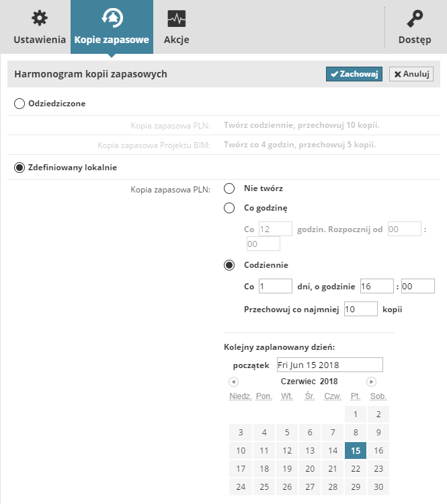Go to next month in calendar

tap(371, 382)
